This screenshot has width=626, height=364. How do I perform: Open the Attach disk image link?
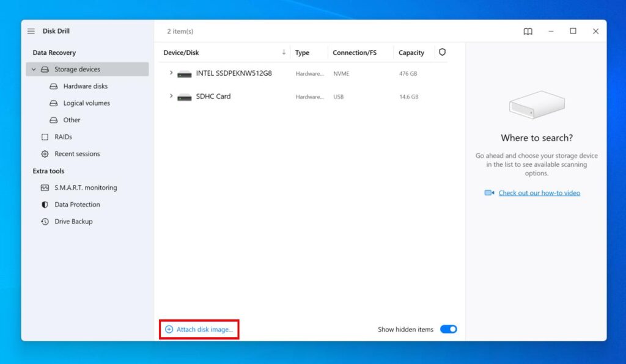coord(200,329)
